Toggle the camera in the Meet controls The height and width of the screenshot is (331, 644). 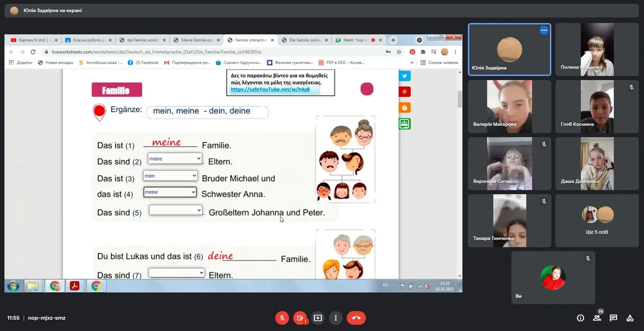[x=300, y=318]
